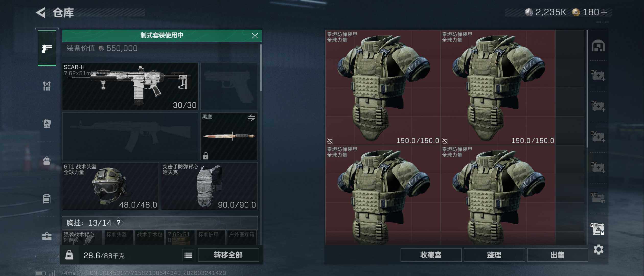This screenshot has height=276, width=644.
Task: Go back using the 仓库 arrow
Action: click(x=41, y=12)
